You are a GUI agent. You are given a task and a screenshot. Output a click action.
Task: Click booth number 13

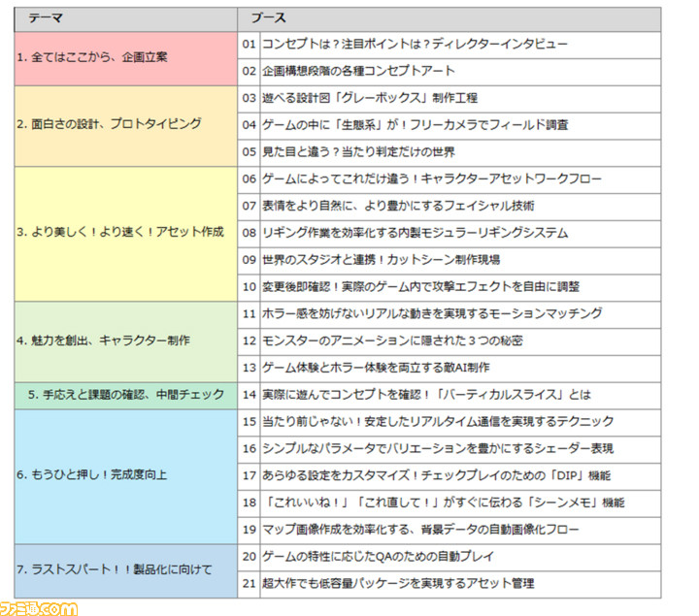(x=250, y=368)
